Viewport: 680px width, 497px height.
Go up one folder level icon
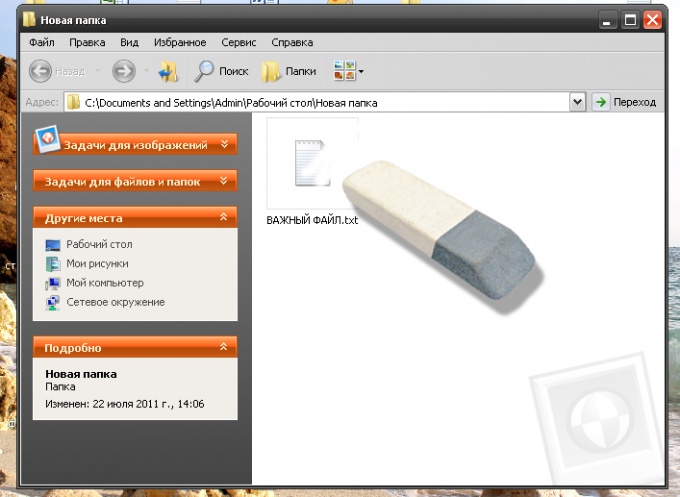(169, 71)
